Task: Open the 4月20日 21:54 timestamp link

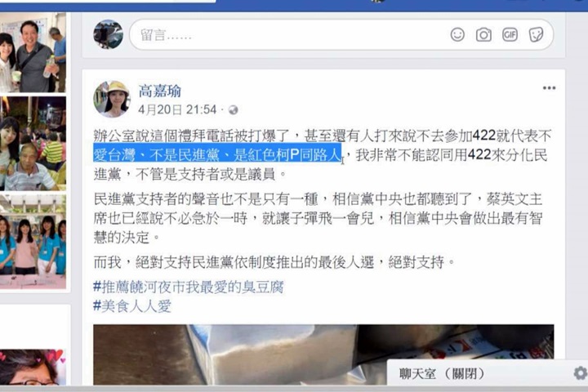Action: 177,109
